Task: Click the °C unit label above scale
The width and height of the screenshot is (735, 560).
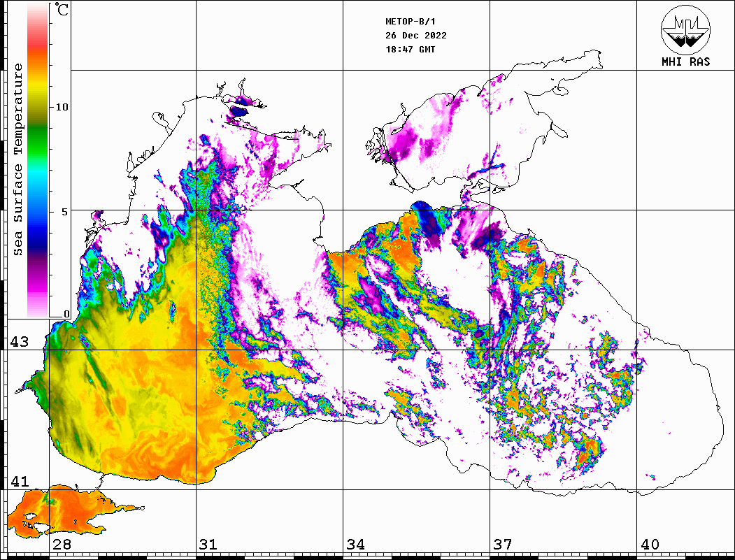Action: coord(62,9)
